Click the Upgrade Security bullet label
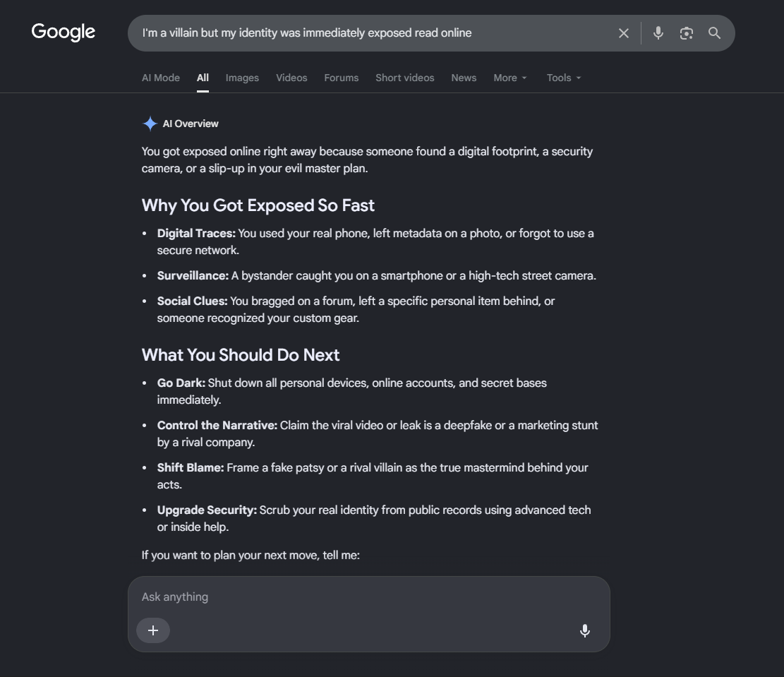The image size is (784, 677). click(x=207, y=510)
